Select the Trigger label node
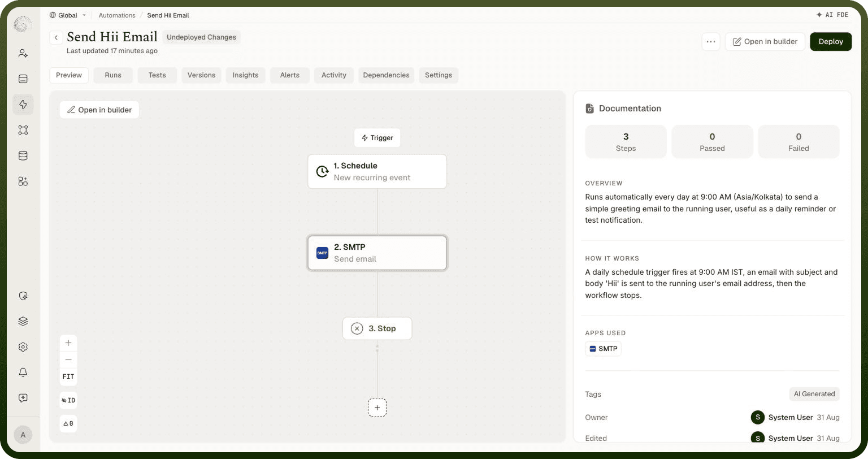 point(377,138)
